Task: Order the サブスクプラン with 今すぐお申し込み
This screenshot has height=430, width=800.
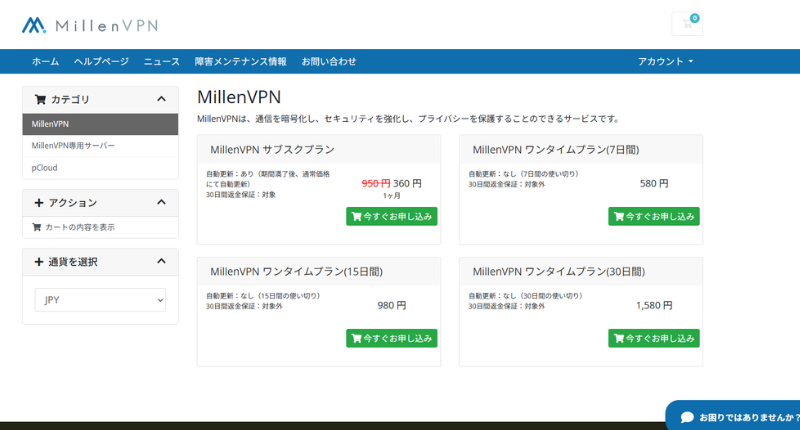Action: click(391, 216)
